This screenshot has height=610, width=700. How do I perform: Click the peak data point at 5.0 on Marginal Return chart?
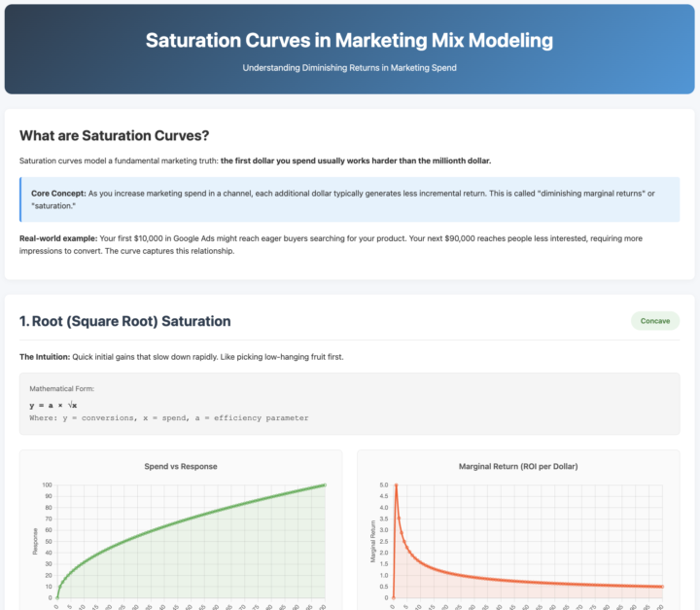point(396,485)
